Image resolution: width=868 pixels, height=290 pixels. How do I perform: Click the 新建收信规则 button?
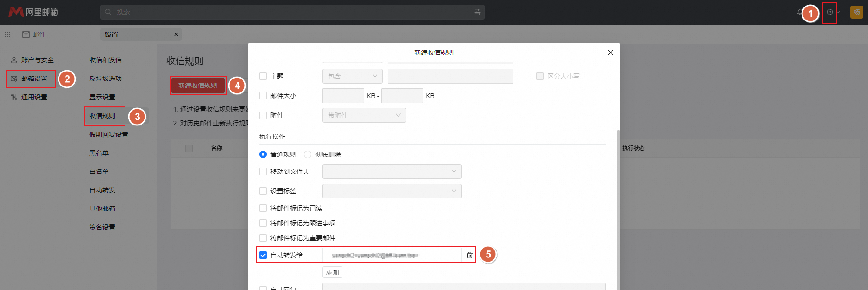point(198,86)
